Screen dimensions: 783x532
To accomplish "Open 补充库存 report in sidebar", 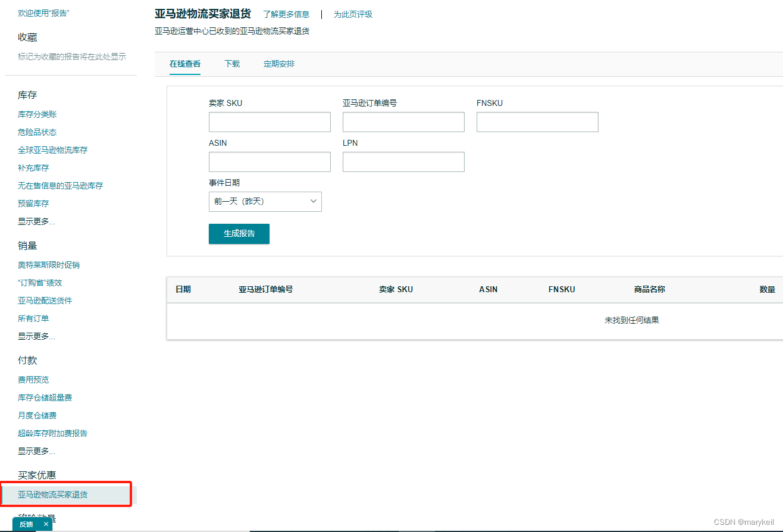I will 33,168.
